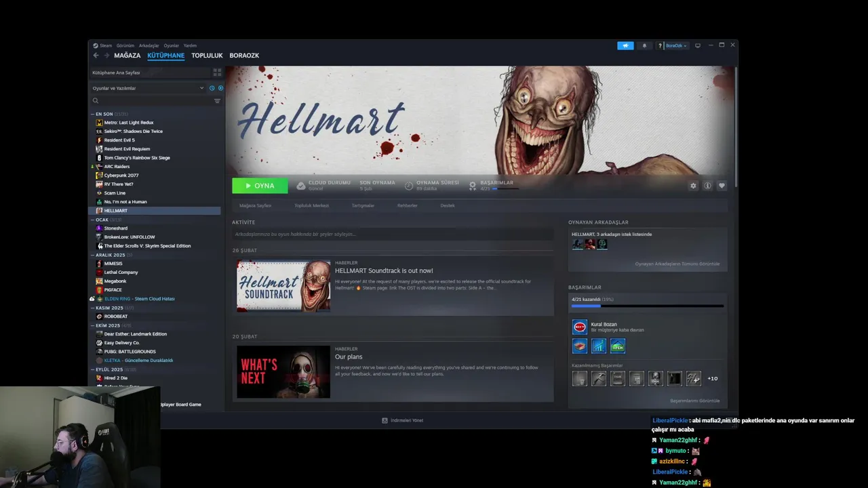
Task: Click the activity comment input field
Action: coord(393,234)
